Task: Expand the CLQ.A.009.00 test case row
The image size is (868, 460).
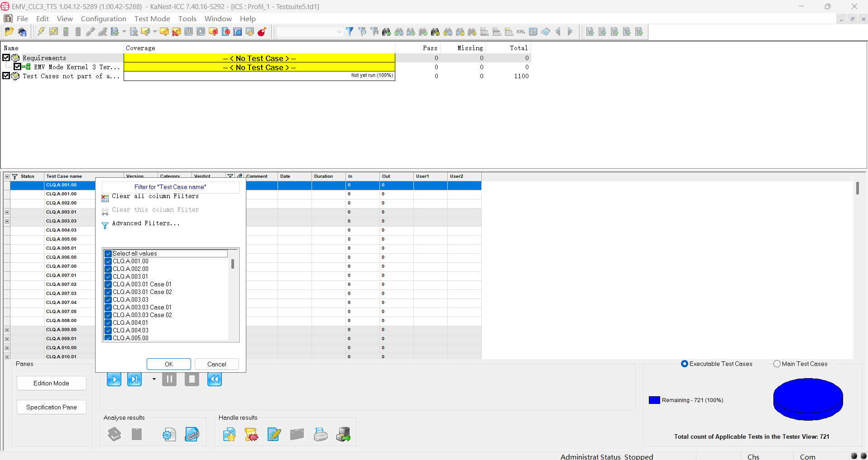Action: (7, 330)
